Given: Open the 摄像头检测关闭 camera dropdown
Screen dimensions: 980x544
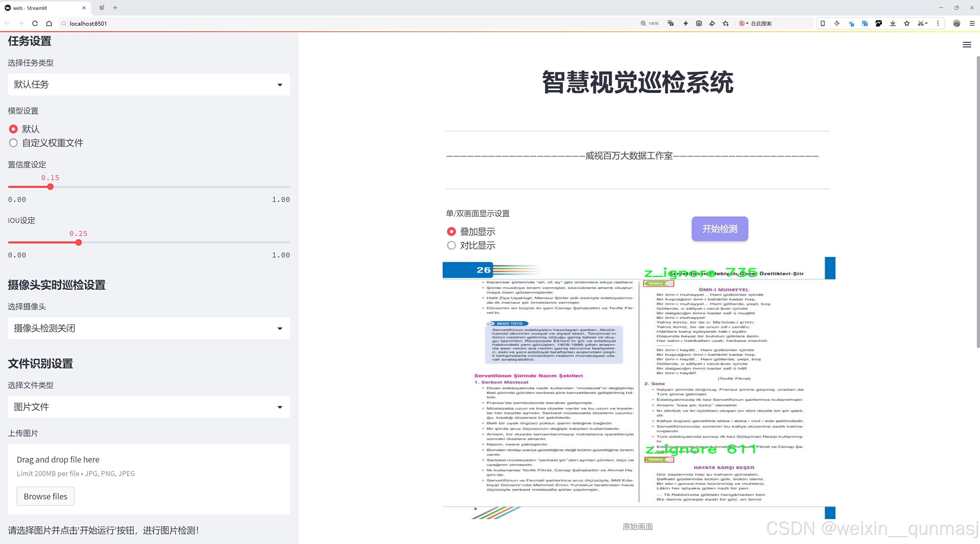Looking at the screenshot, I should (149, 328).
